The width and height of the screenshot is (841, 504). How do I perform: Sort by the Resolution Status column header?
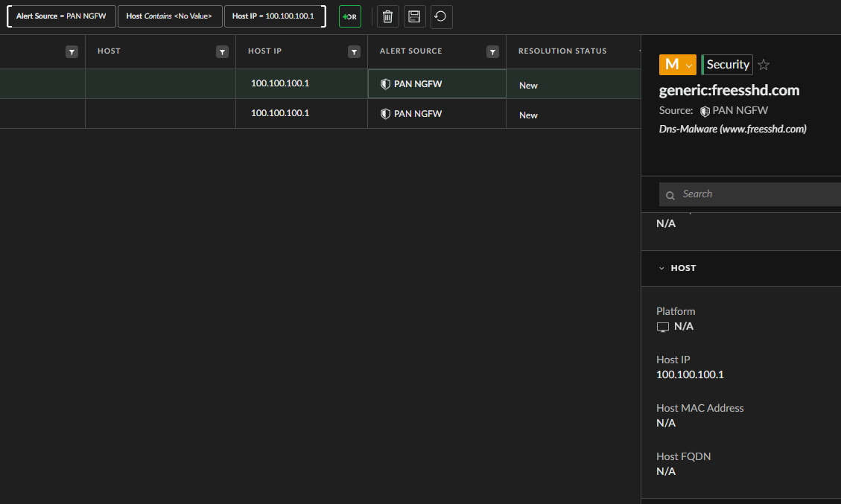(562, 51)
